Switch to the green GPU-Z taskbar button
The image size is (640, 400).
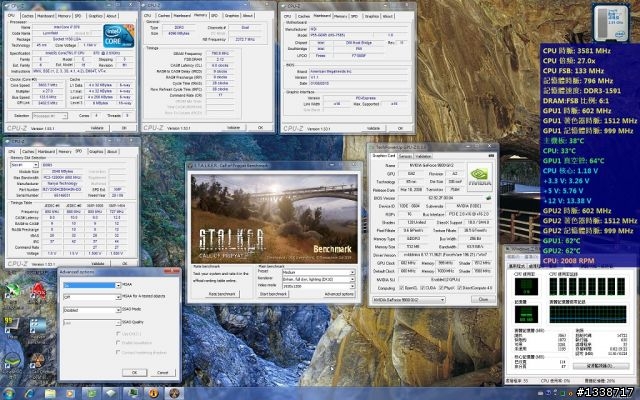[x=91, y=393]
